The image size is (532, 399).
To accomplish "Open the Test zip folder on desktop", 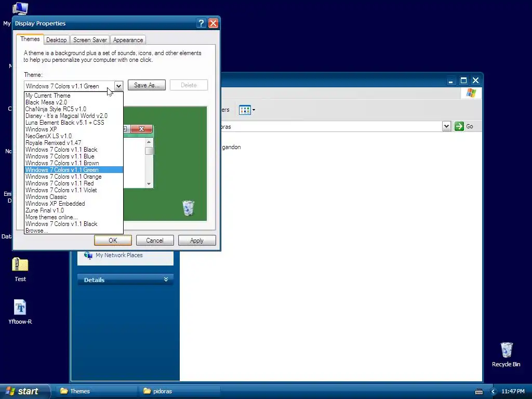I will click(x=20, y=265).
